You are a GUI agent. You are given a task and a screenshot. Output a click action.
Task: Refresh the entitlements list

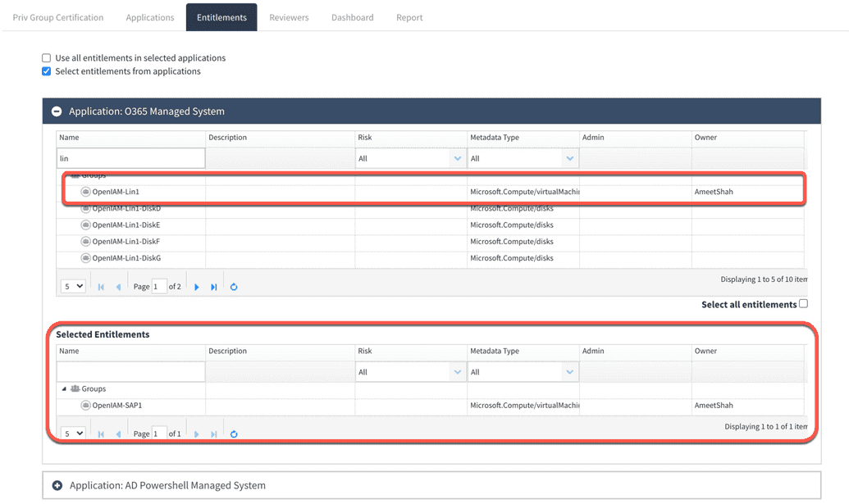pos(234,286)
